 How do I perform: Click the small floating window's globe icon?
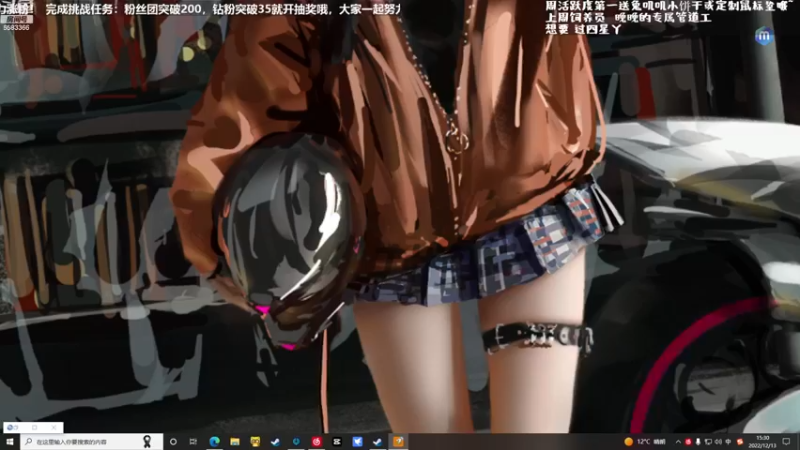pyautogui.click(x=12, y=428)
